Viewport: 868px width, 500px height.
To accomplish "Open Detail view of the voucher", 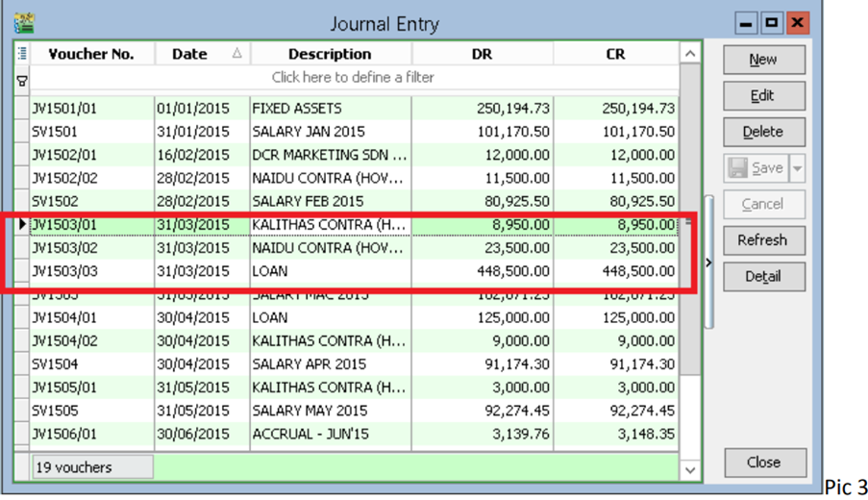I will point(763,276).
